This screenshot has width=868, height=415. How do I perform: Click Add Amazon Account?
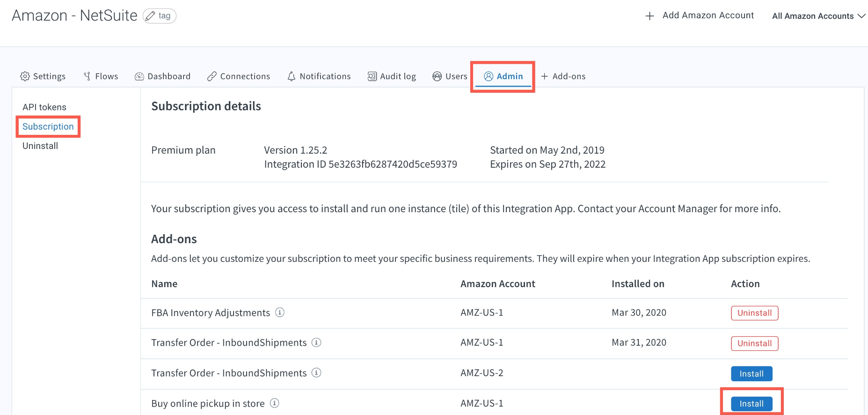[700, 15]
